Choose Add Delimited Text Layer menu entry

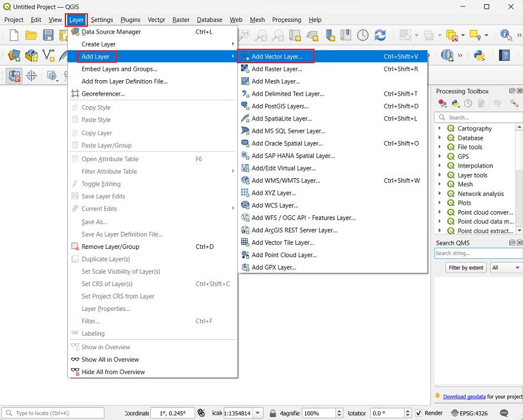[288, 94]
